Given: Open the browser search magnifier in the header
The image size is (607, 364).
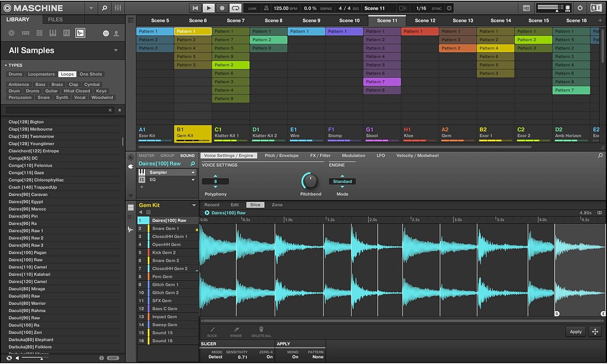Looking at the screenshot, I should (104, 8).
